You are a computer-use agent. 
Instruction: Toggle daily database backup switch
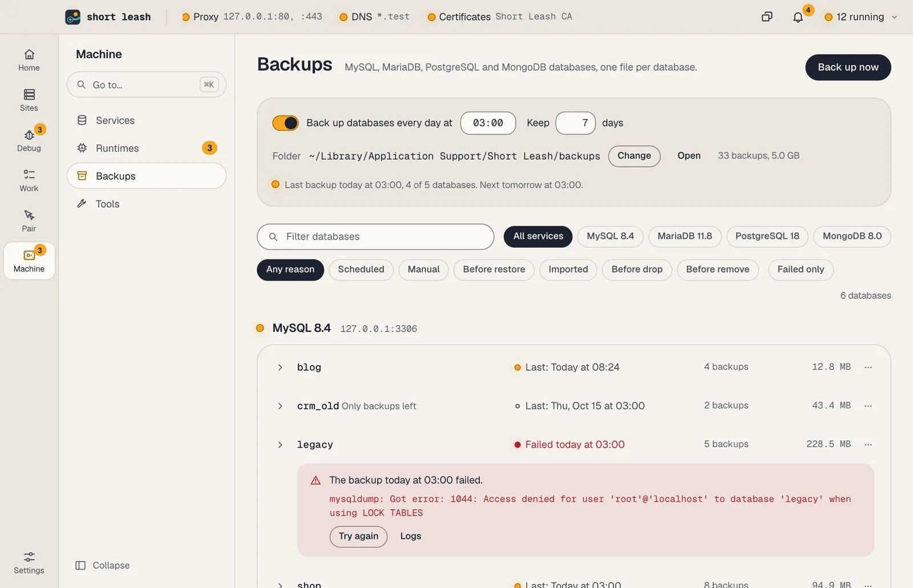[x=285, y=123]
